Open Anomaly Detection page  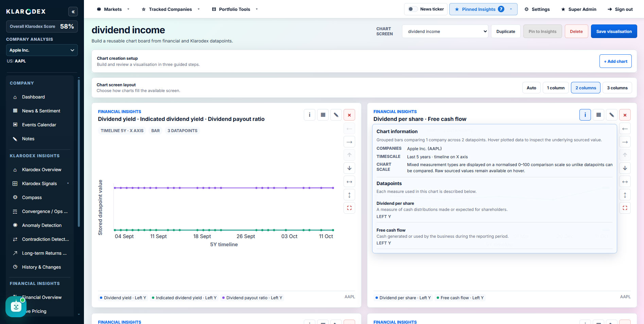pyautogui.click(x=41, y=226)
